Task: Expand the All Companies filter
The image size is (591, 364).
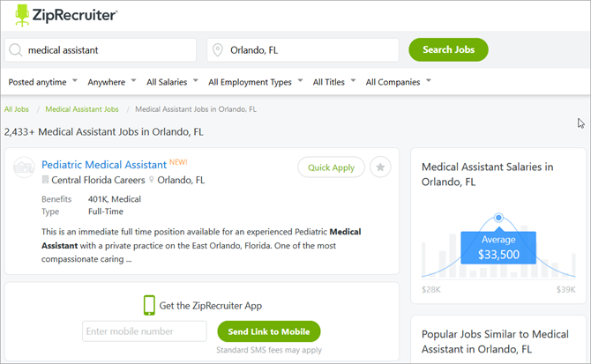Action: (x=398, y=82)
